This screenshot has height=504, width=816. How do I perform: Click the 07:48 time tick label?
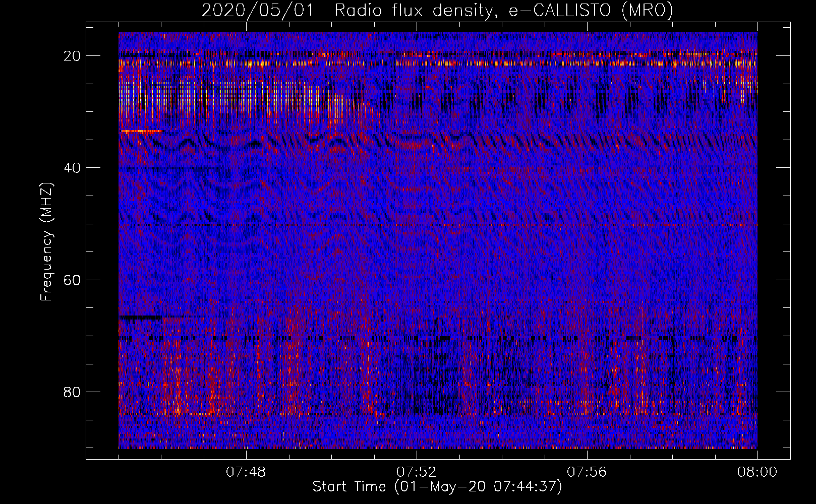coord(246,472)
